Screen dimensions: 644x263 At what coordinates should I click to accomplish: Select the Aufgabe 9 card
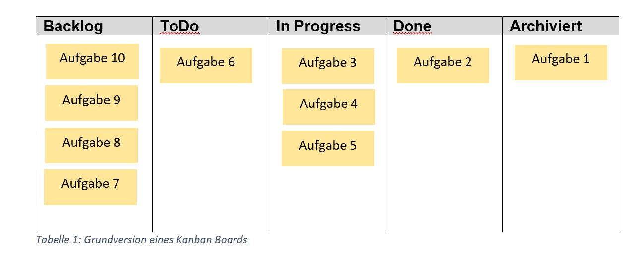(91, 103)
